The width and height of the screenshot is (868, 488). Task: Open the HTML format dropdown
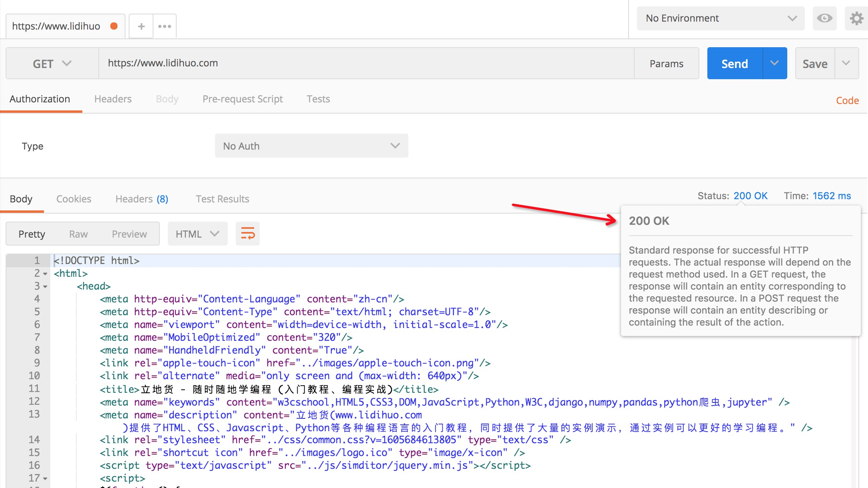198,234
